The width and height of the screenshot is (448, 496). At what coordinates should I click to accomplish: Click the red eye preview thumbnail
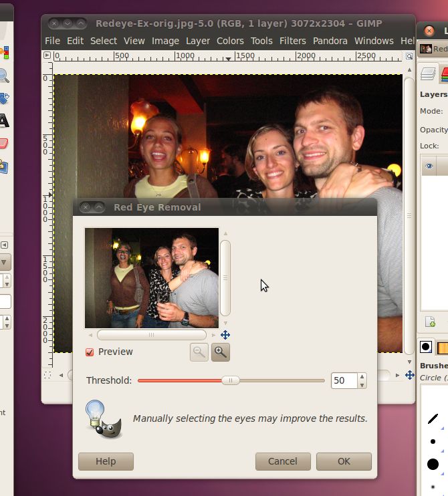(x=152, y=277)
